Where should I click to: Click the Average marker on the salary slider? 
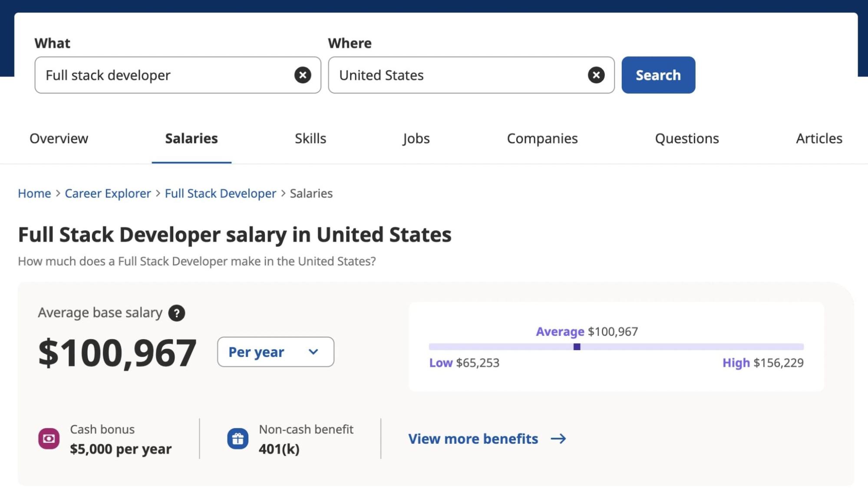pos(577,346)
